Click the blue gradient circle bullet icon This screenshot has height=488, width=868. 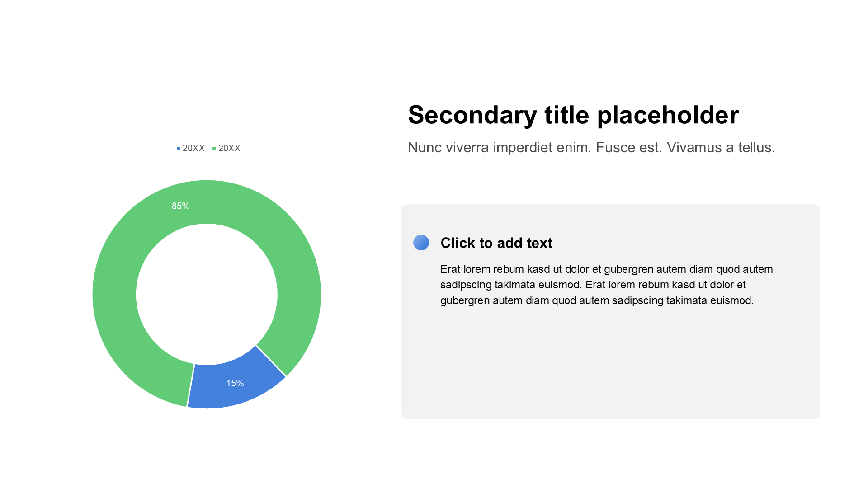pos(421,243)
